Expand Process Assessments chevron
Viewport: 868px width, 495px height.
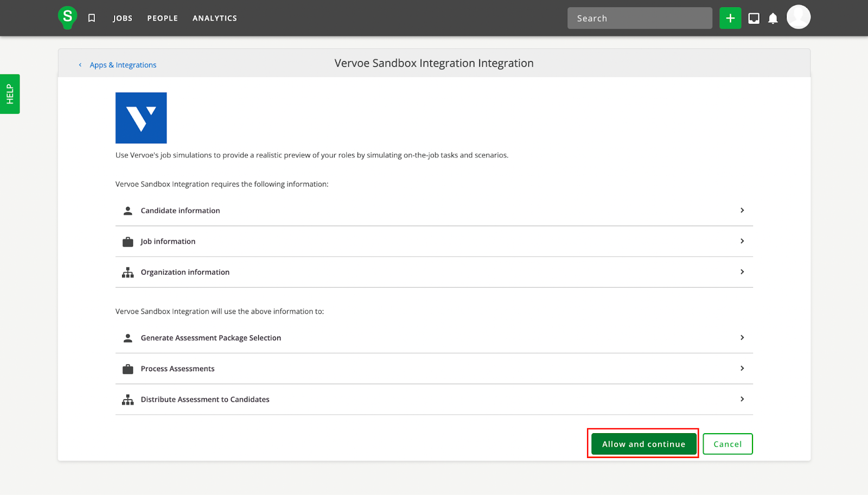[742, 369]
